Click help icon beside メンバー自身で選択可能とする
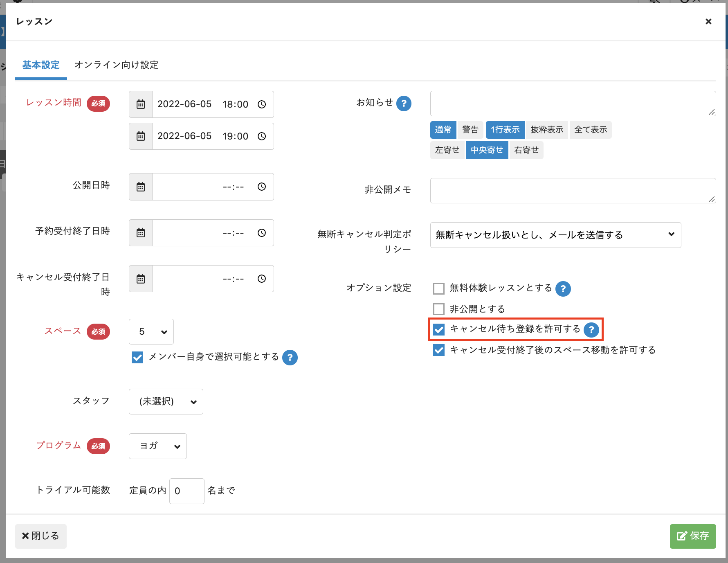This screenshot has width=728, height=563. (x=290, y=358)
